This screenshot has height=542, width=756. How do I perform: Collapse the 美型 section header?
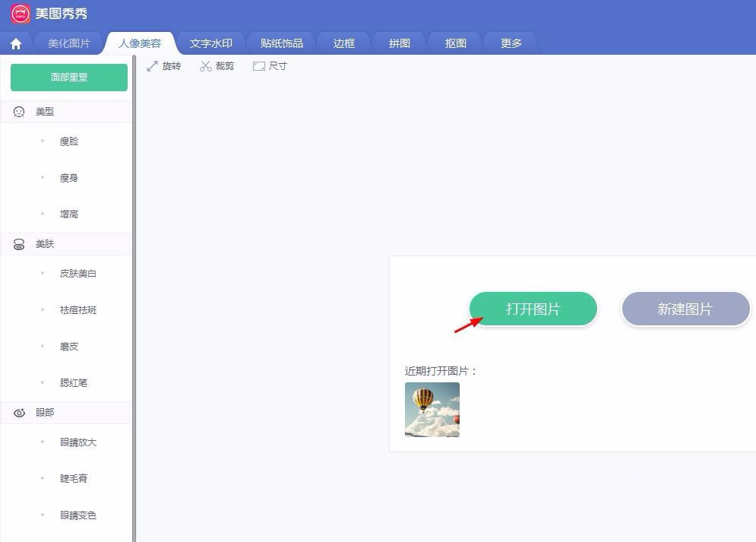click(x=66, y=112)
